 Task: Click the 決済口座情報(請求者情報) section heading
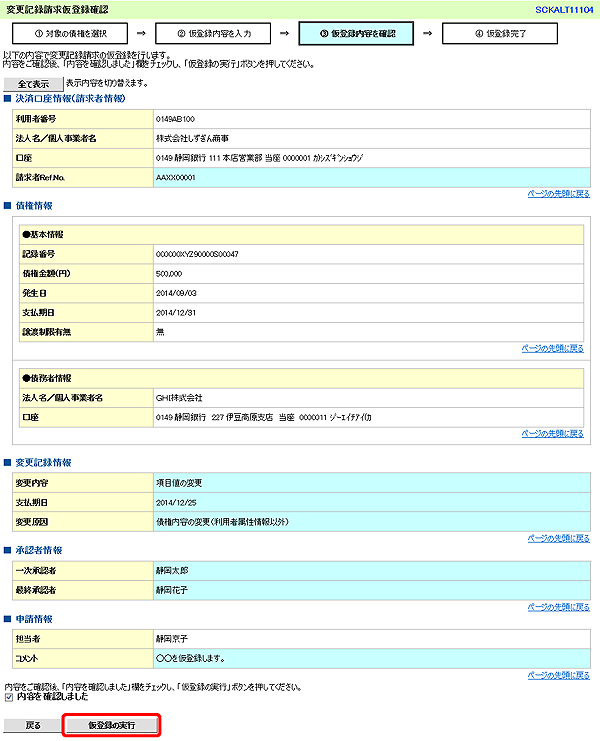(70, 98)
